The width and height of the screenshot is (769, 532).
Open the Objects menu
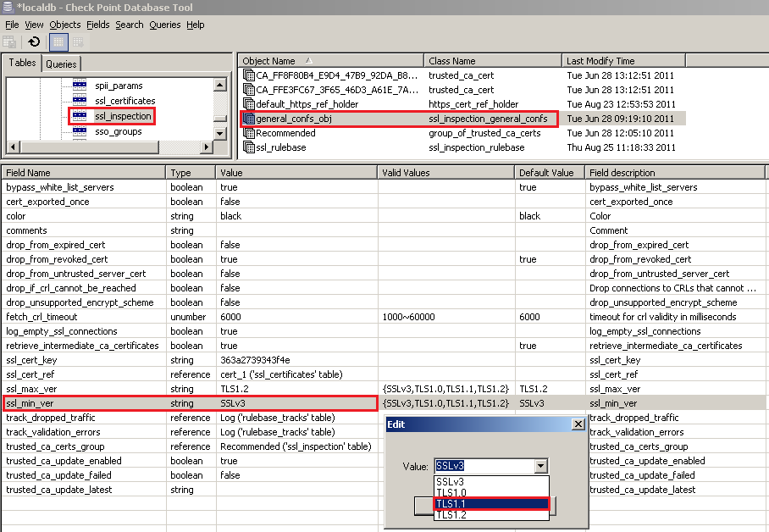(64, 25)
